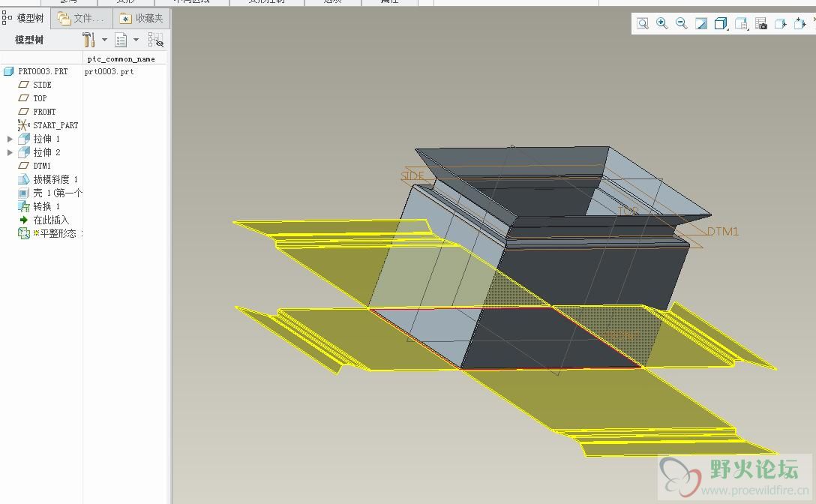Select the 拉伸 1 extrude feature
Viewport: 816px width, 504px height.
click(x=46, y=139)
